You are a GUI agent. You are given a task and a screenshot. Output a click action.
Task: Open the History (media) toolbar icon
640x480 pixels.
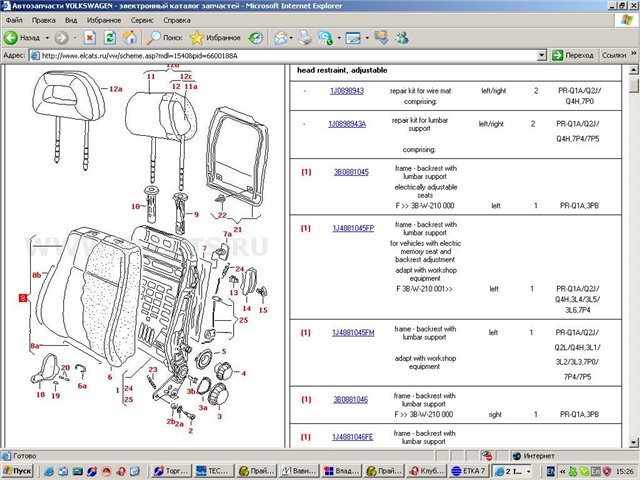coord(256,38)
